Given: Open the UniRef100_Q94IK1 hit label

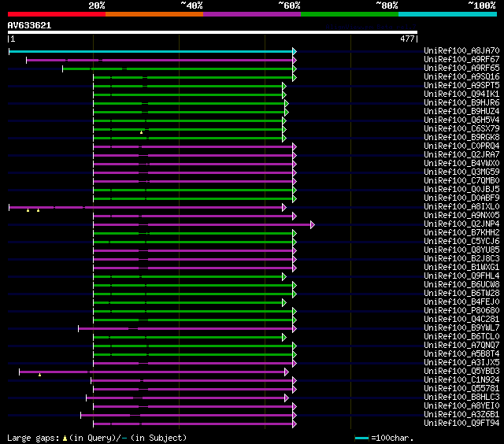Looking at the screenshot, I should 461,94.
